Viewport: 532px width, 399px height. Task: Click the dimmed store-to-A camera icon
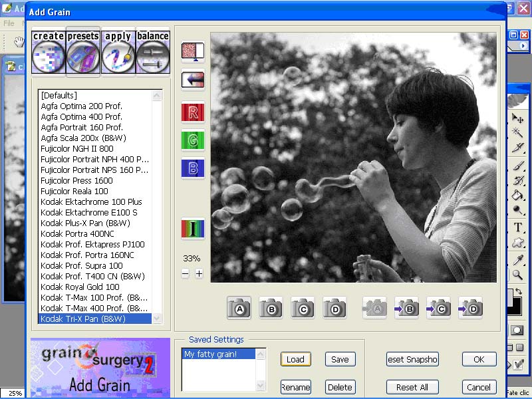coord(374,308)
